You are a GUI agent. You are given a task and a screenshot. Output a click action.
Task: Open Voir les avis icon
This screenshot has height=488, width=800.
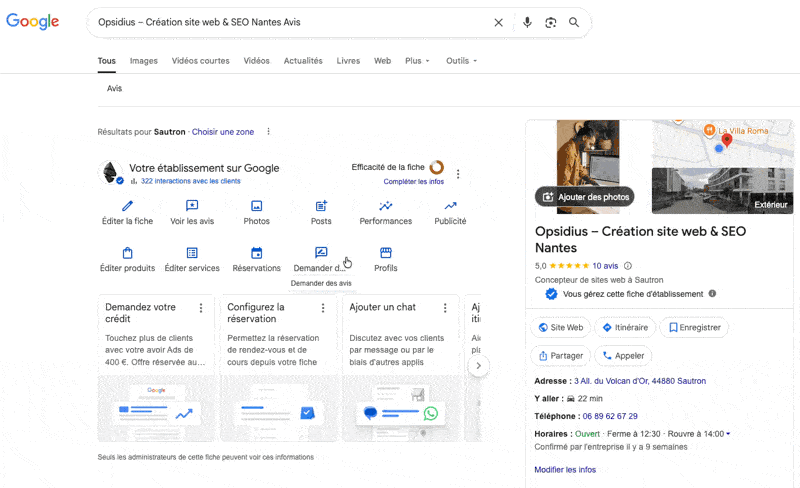click(x=192, y=206)
